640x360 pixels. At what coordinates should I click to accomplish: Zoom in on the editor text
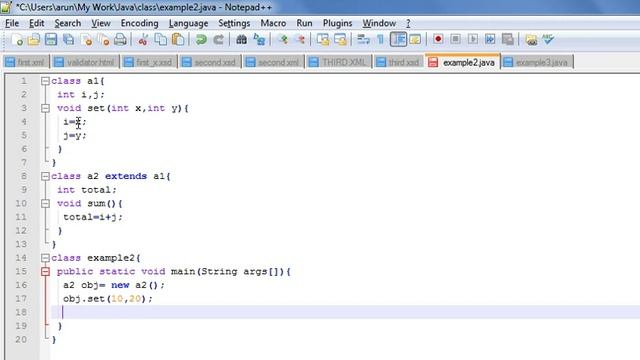click(282, 40)
